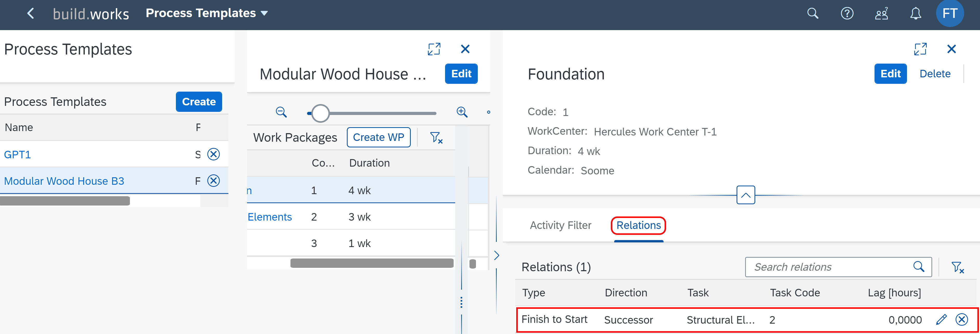Viewport: 980px width, 334px height.
Task: Clear relations filters icon
Action: [x=958, y=268]
